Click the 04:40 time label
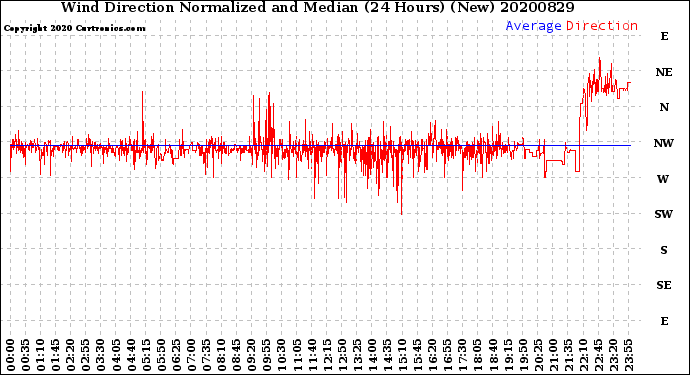This screenshot has width=690, height=375. (131, 355)
